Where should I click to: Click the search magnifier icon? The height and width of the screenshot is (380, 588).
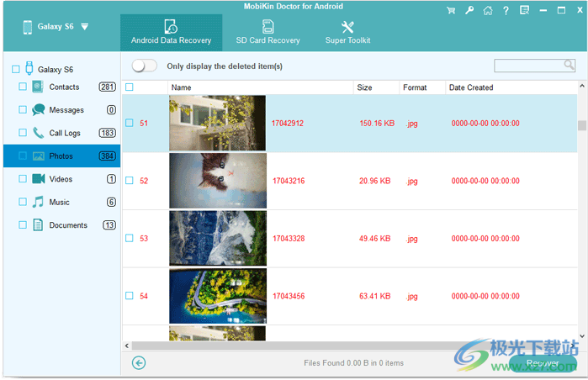(569, 65)
